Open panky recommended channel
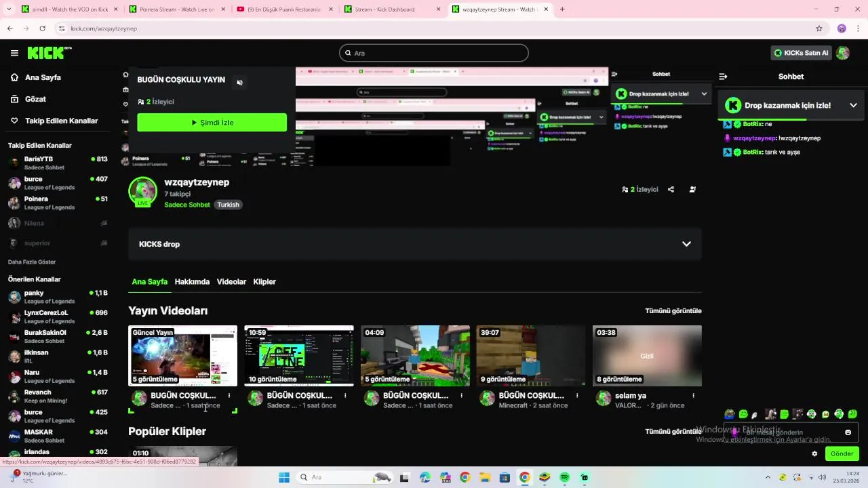The image size is (868, 488). point(58,297)
